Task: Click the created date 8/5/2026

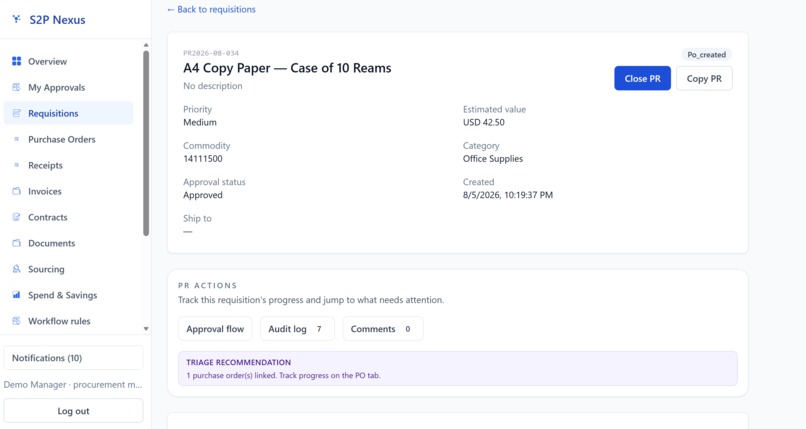Action: [x=508, y=195]
